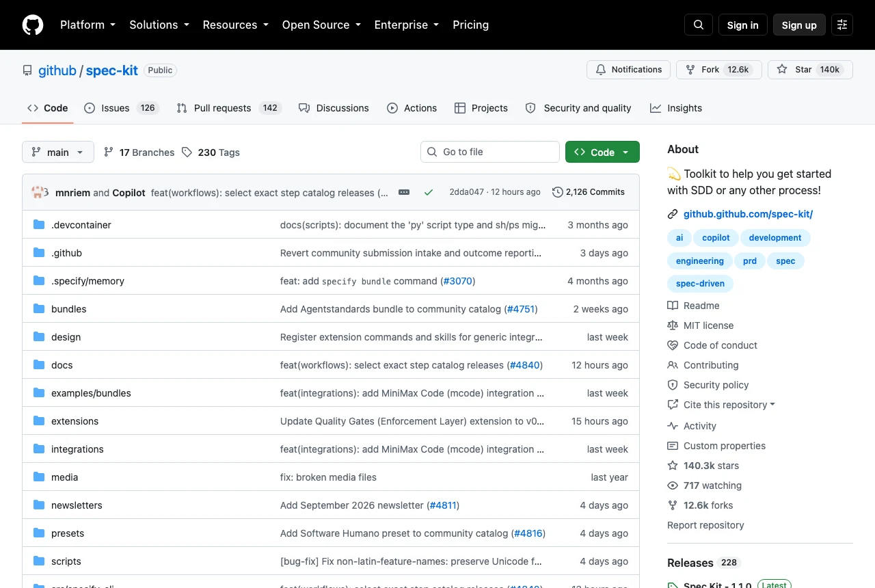Screen dimensions: 875x588
Task: Switch to the Pull requests tab
Action: [229, 108]
